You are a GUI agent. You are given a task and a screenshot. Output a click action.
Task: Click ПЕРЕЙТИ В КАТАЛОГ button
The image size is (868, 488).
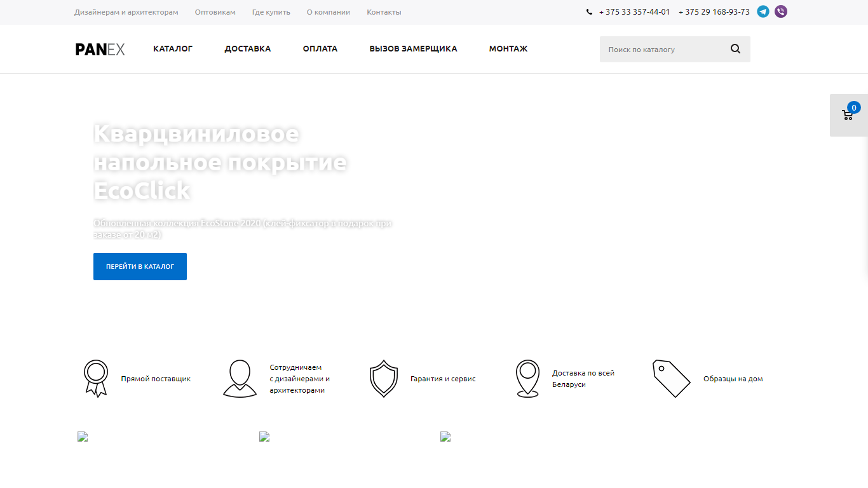(x=140, y=266)
